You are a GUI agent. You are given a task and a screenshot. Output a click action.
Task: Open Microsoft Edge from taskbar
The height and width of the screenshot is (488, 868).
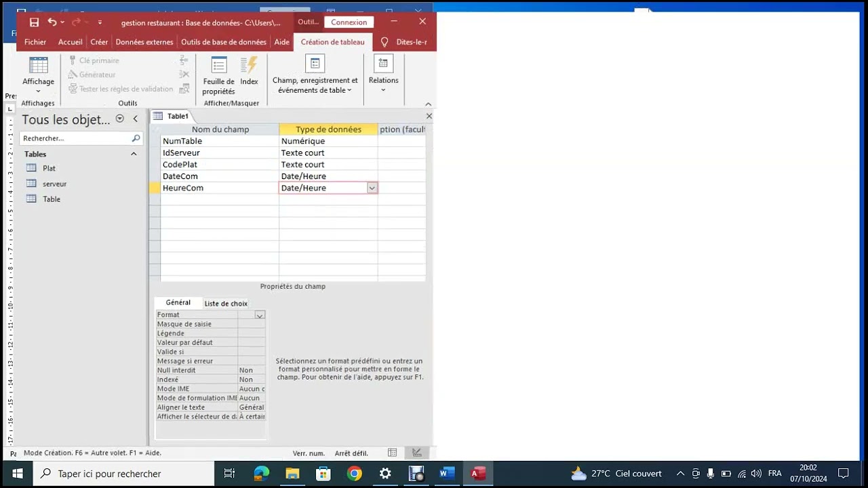click(261, 474)
